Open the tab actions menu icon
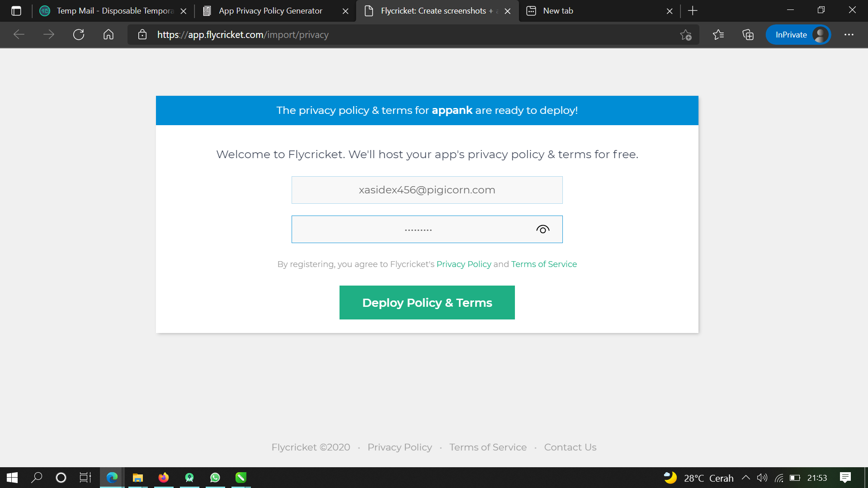 point(16,11)
